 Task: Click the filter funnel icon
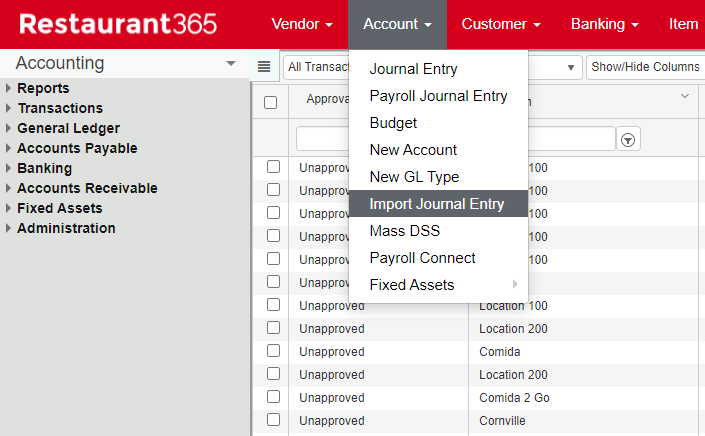[628, 140]
